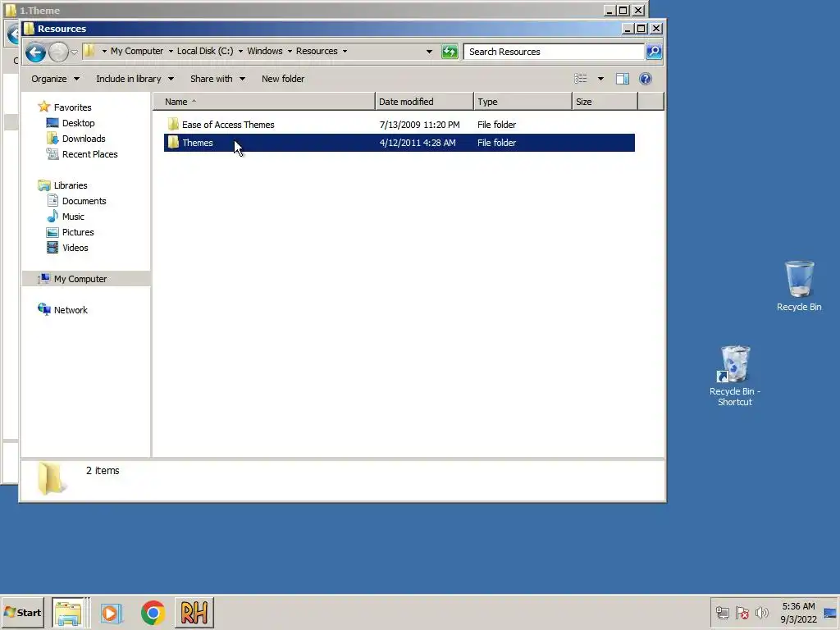Go back using the Back arrow button
The width and height of the screenshot is (840, 630).
point(36,52)
